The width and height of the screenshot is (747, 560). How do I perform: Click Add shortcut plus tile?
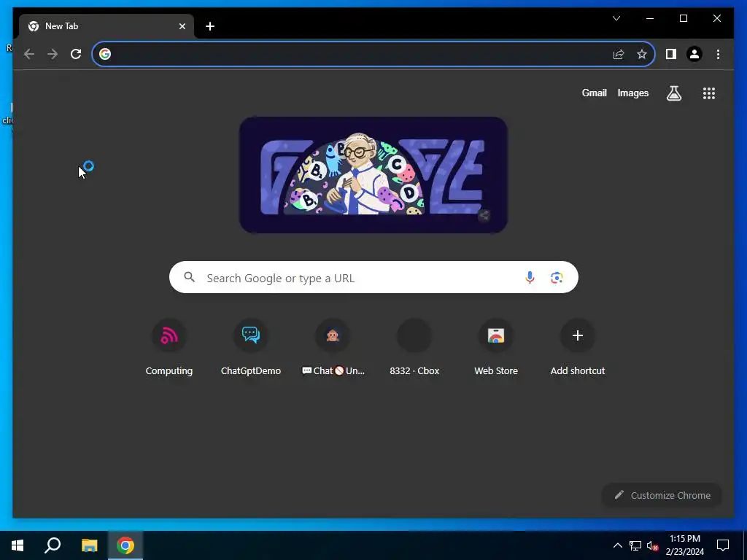578,348
